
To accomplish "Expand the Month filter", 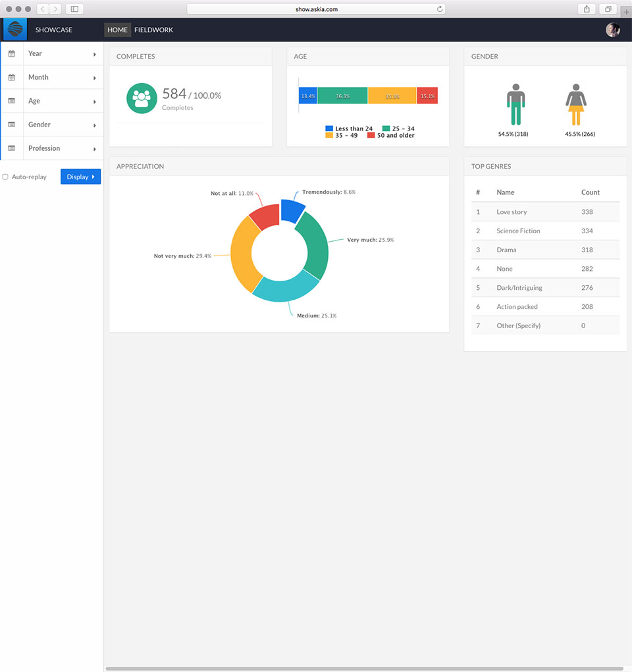I will (52, 77).
